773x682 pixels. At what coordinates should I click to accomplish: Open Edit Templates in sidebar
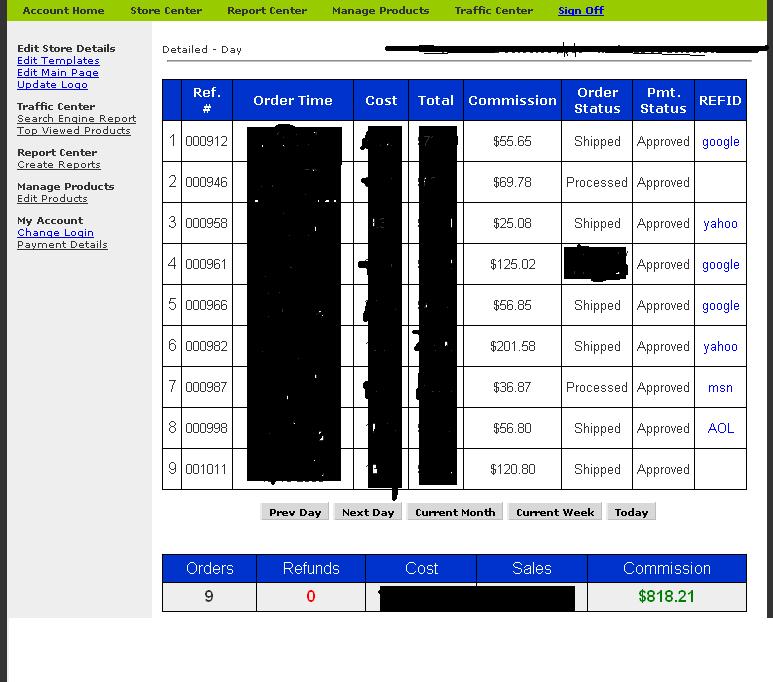[58, 61]
